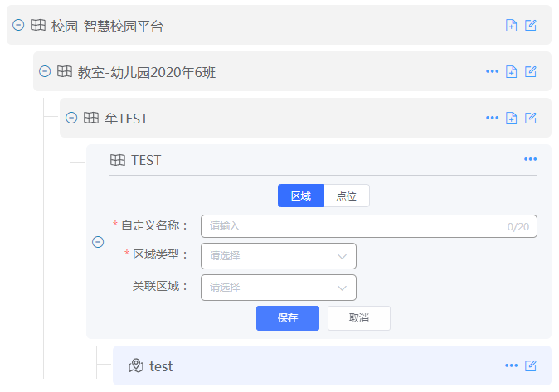Edit the test location point node
Screen dimensions: 559x392
tap(531, 365)
